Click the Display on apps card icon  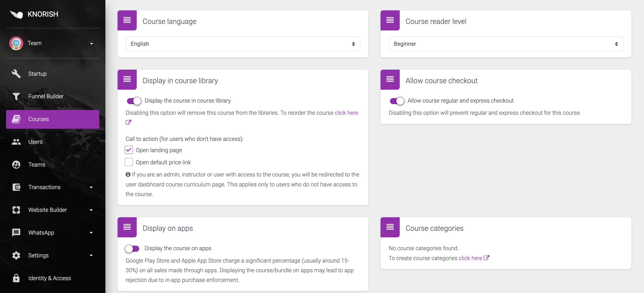click(127, 227)
